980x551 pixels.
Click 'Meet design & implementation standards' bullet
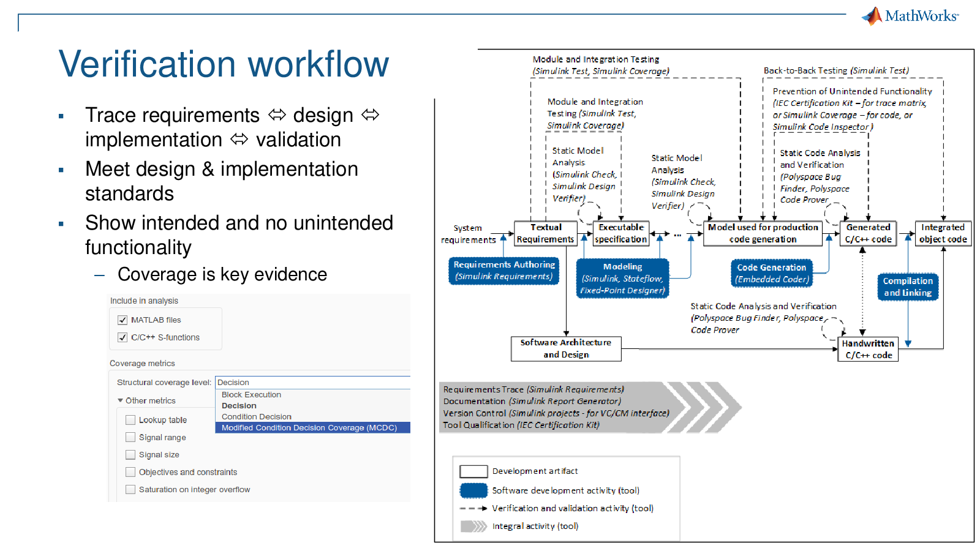221,181
